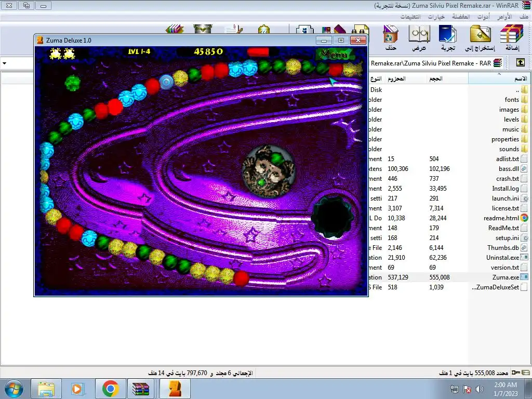Select the 'crash.txt' file name
This screenshot has width=532, height=399.
click(508, 179)
